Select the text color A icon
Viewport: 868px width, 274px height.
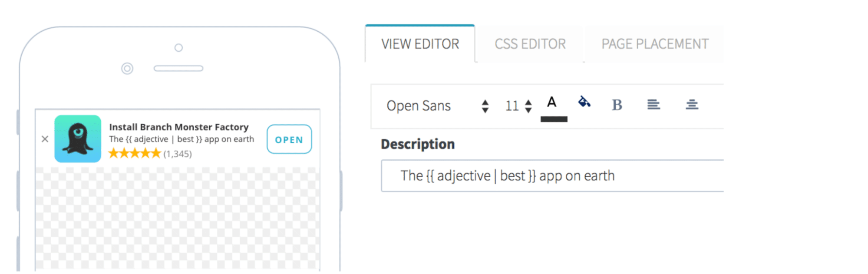(551, 102)
